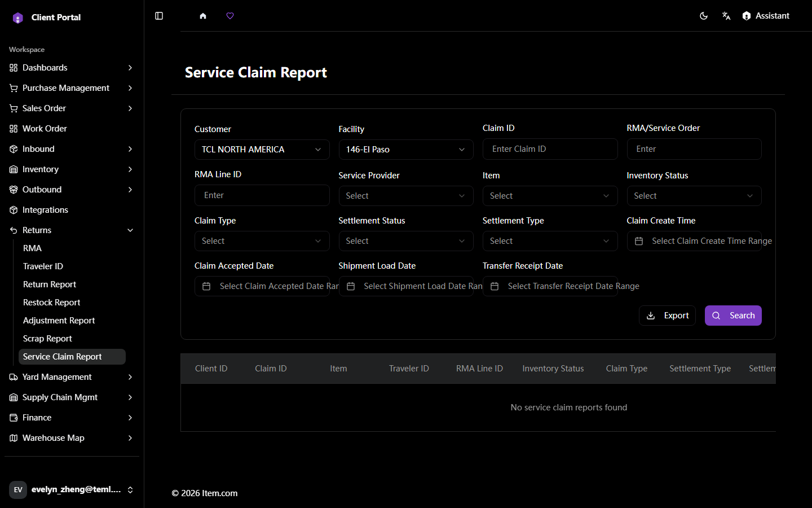Screen dimensions: 812x508
Task: Open the Facility dropdown 146-El Paso
Action: point(406,150)
